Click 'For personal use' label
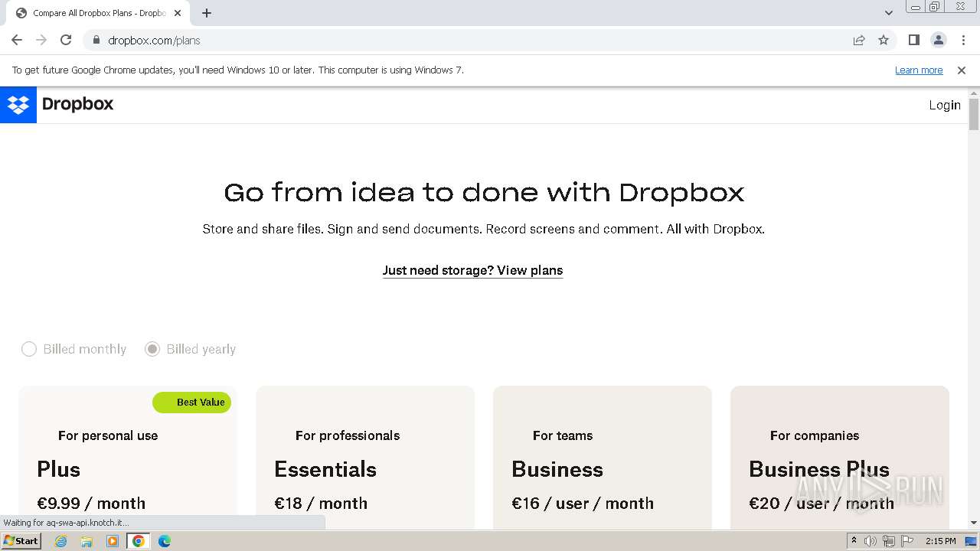Viewport: 980px width, 551px height. click(108, 435)
